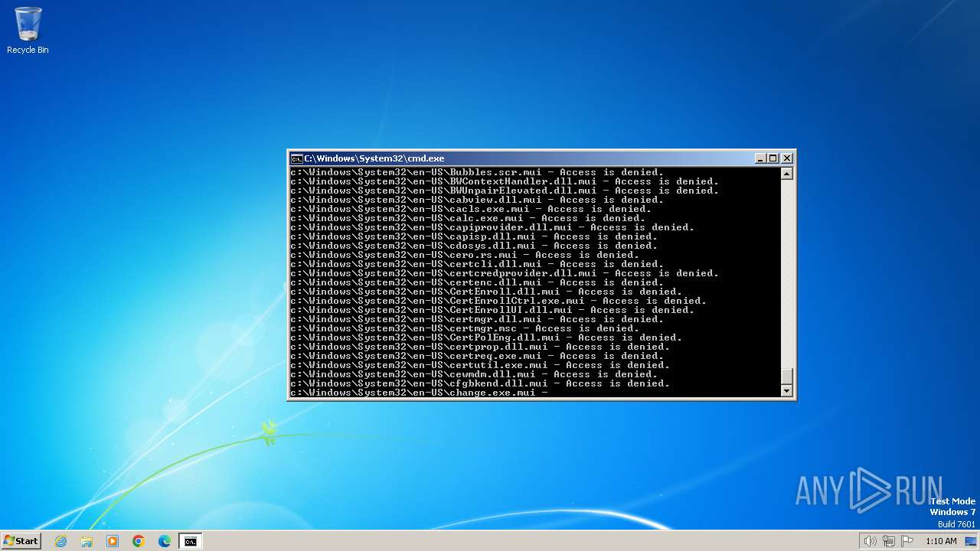Open Windows Explorer from taskbar

click(x=87, y=541)
